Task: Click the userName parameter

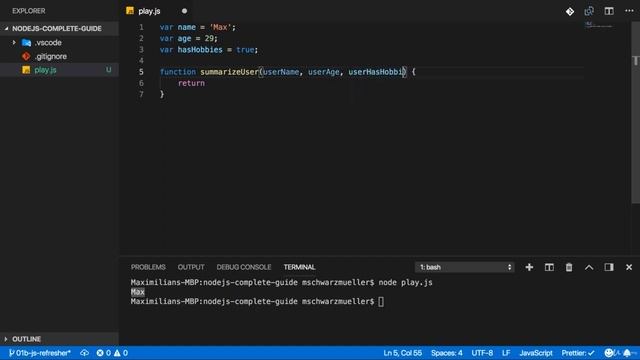Action: tap(281, 72)
